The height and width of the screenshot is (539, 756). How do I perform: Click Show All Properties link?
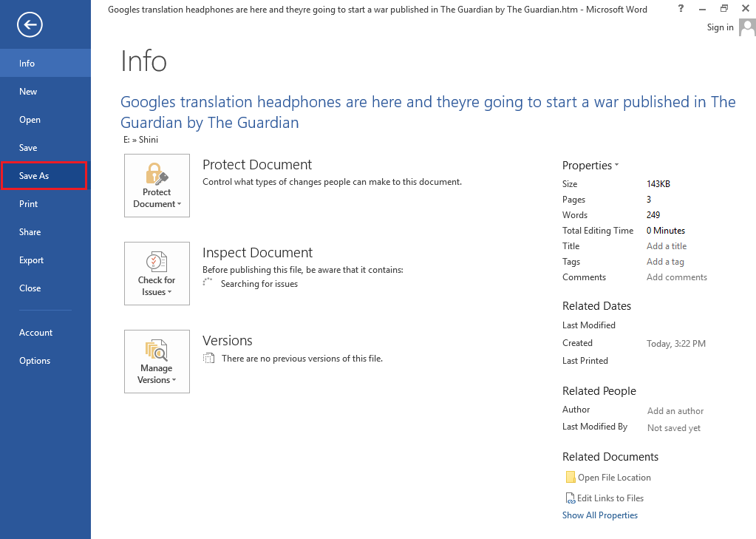[600, 515]
